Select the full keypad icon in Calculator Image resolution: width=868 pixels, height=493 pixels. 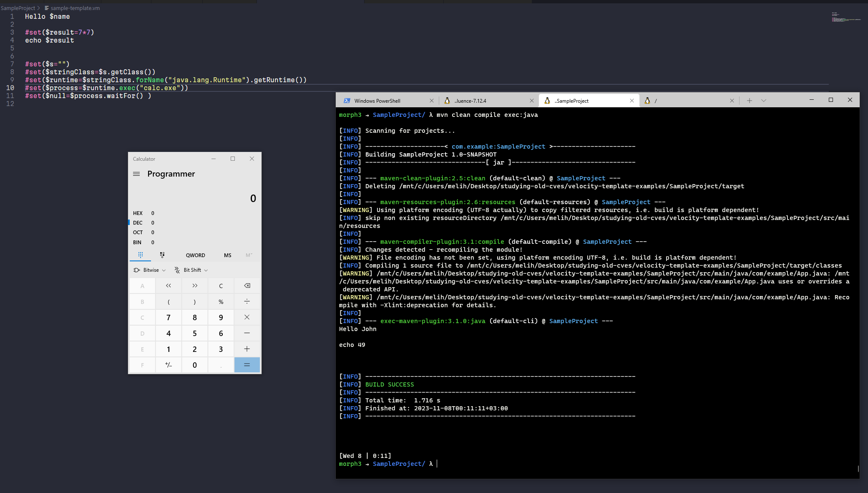[x=141, y=255]
